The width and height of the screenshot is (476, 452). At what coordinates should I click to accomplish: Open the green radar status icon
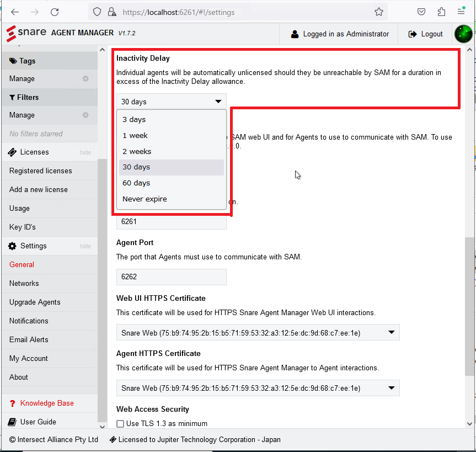click(463, 34)
